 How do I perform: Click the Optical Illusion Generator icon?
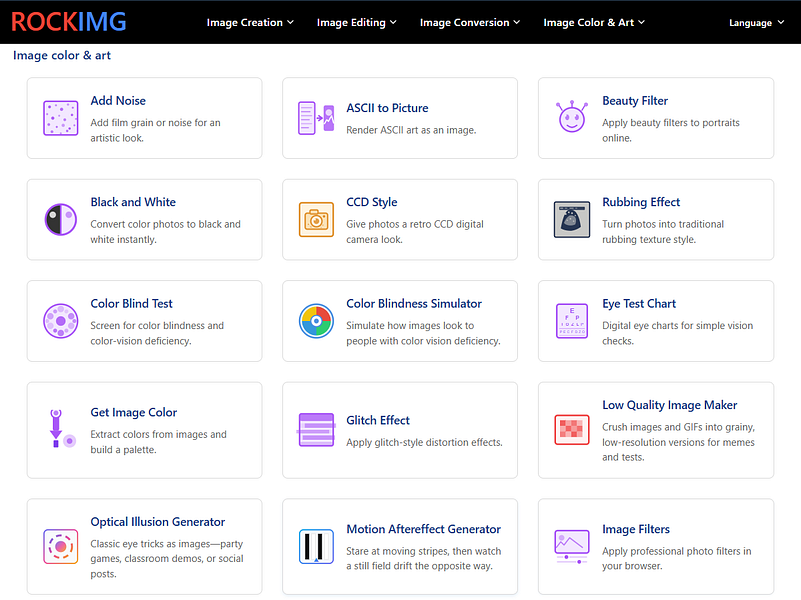(x=61, y=547)
